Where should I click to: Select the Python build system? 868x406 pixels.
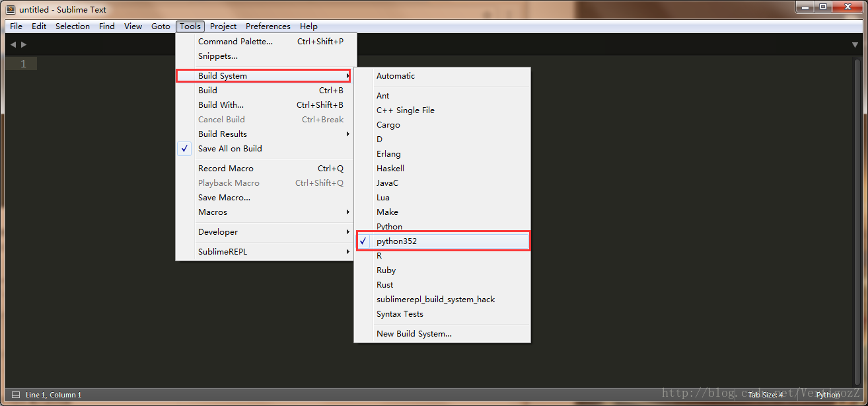(x=443, y=226)
